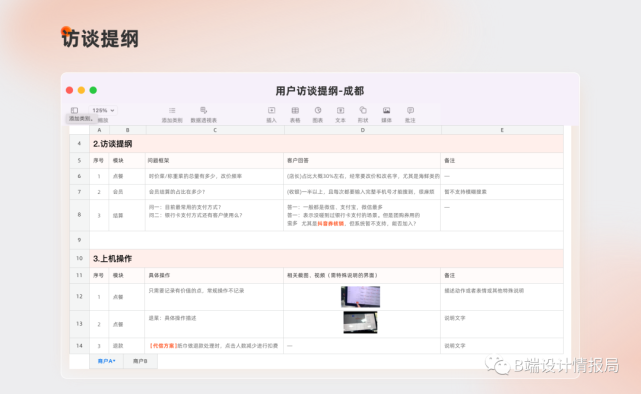Click the 图表 chart icon
The height and width of the screenshot is (394, 641).
tap(318, 110)
